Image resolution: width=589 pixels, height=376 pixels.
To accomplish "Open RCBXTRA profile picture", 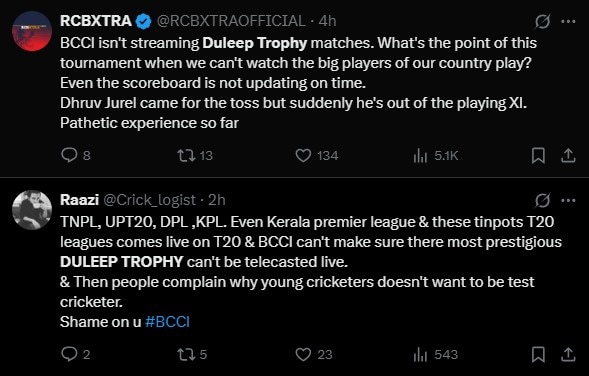I will point(32,31).
